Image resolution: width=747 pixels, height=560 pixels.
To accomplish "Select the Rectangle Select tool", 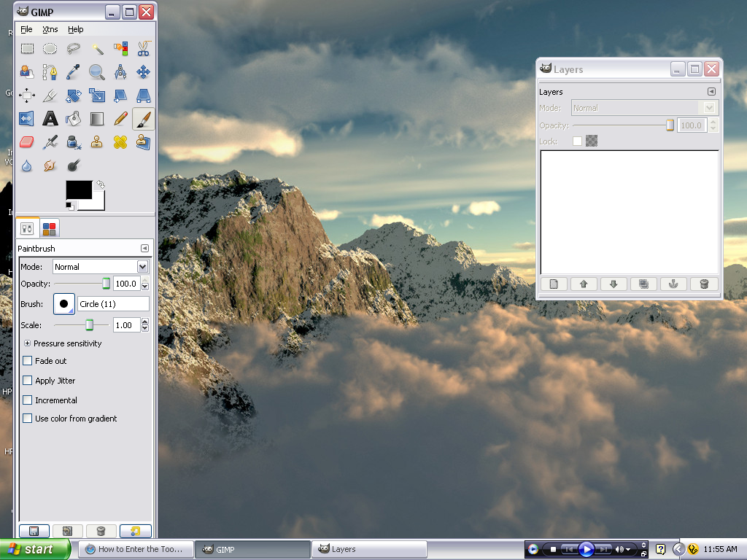I will coord(28,49).
